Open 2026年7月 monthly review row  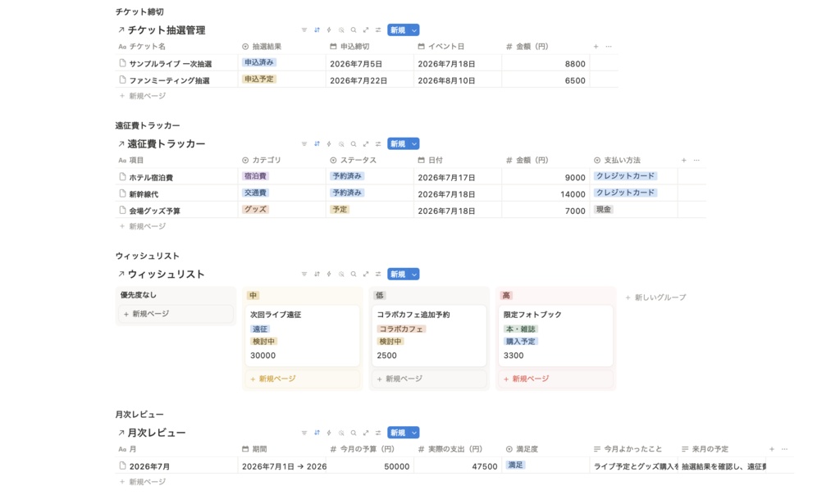[149, 466]
